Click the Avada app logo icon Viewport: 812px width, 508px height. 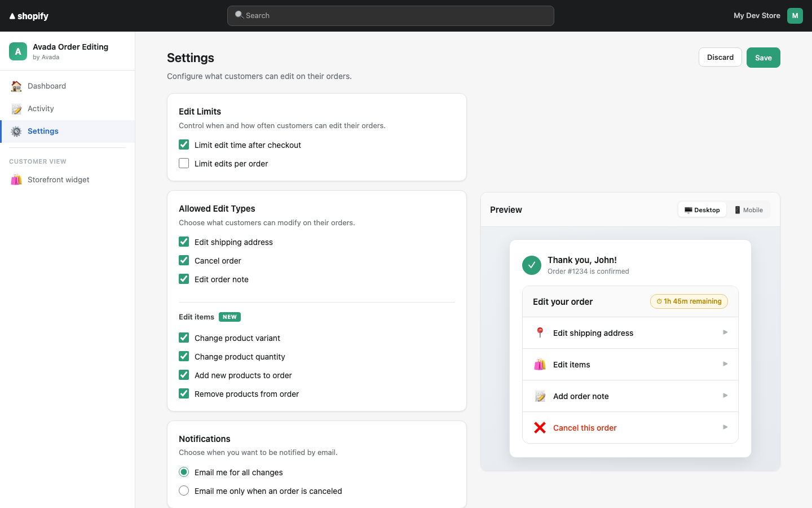(18, 51)
